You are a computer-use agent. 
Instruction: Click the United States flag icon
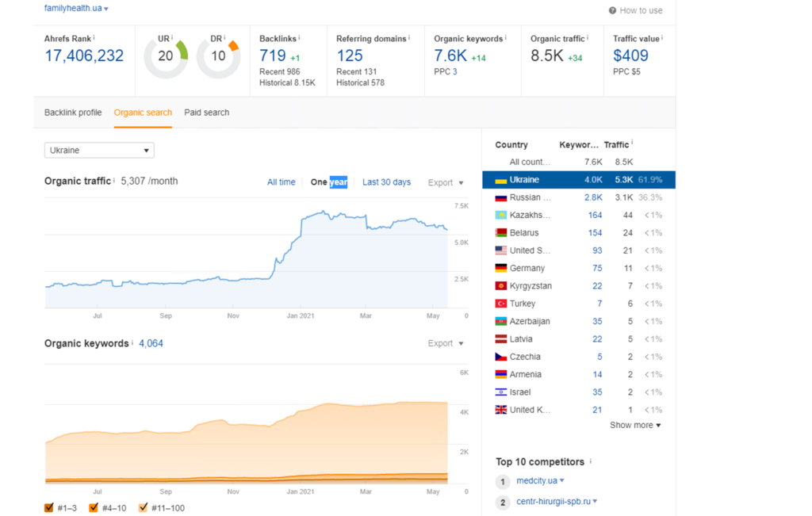[x=501, y=250]
